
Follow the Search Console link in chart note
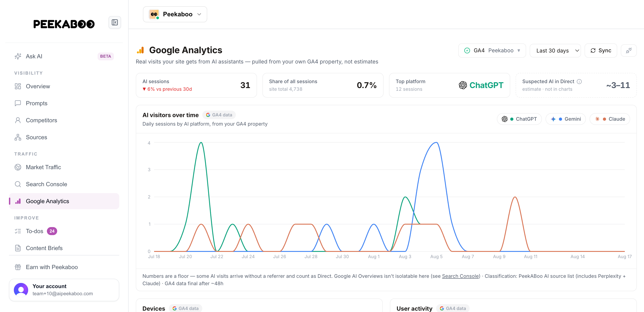[x=460, y=276]
